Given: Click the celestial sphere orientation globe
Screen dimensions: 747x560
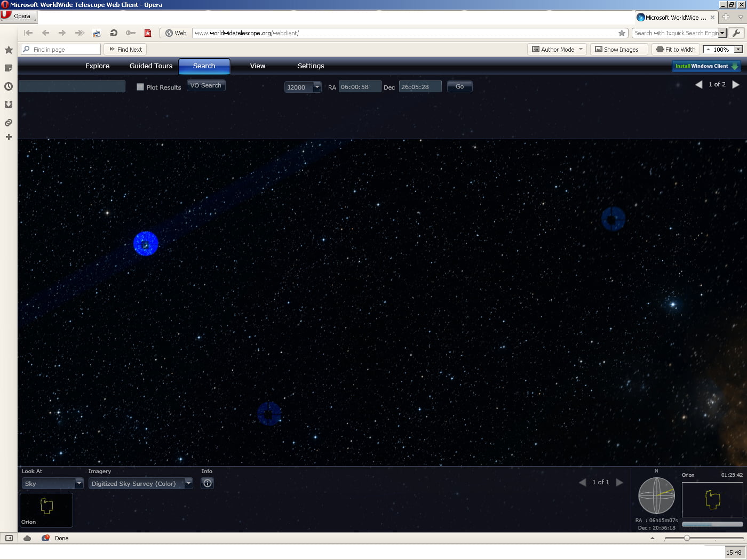Looking at the screenshot, I should (657, 495).
